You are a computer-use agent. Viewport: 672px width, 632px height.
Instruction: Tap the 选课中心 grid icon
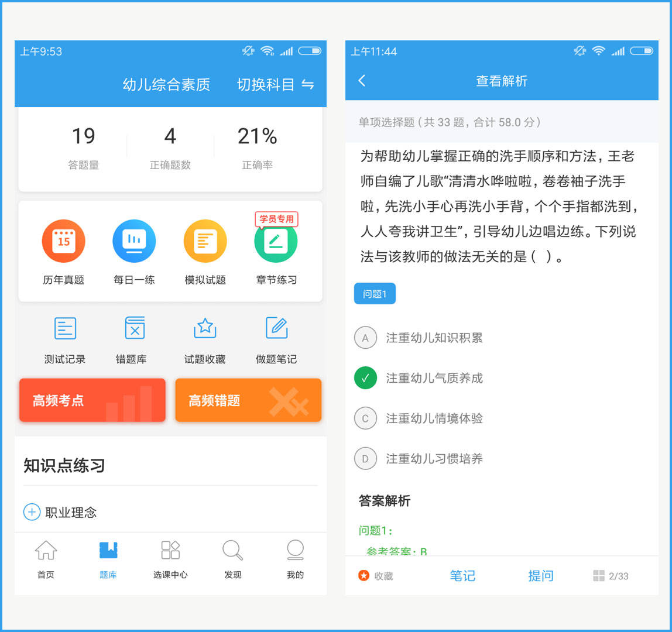coord(170,550)
